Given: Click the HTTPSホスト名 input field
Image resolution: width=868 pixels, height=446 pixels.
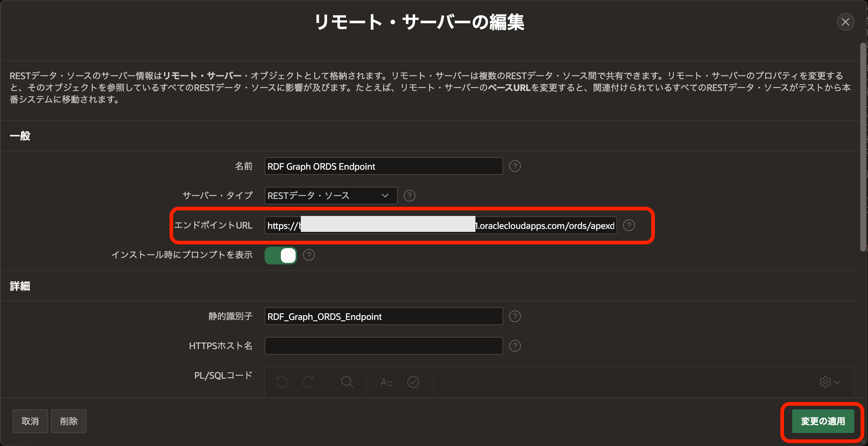Looking at the screenshot, I should pos(383,346).
